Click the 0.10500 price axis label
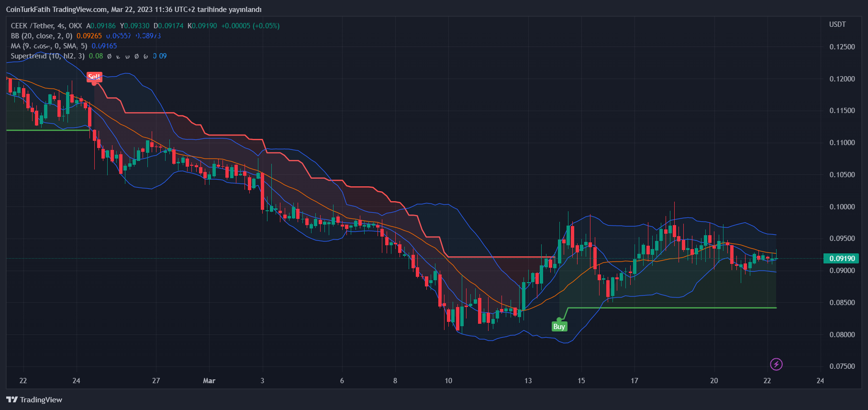 point(842,175)
